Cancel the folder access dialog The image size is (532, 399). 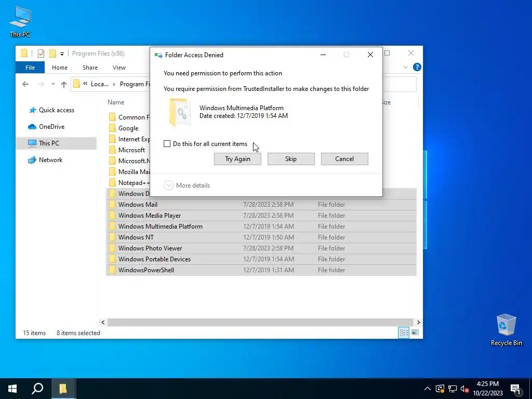[x=344, y=159]
